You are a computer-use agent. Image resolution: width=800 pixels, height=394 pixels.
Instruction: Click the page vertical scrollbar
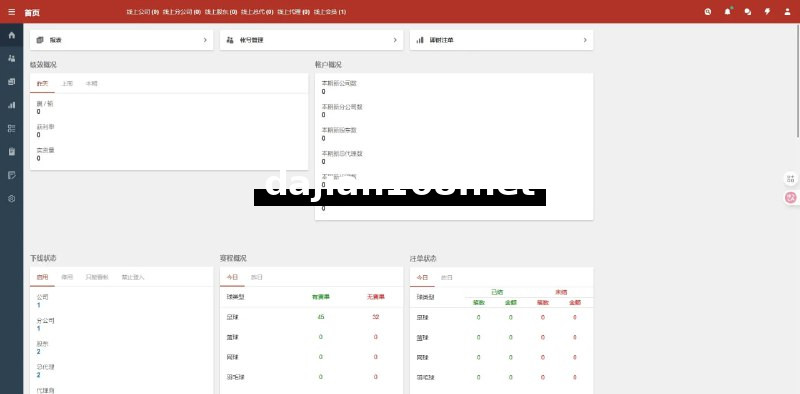pyautogui.click(x=798, y=80)
